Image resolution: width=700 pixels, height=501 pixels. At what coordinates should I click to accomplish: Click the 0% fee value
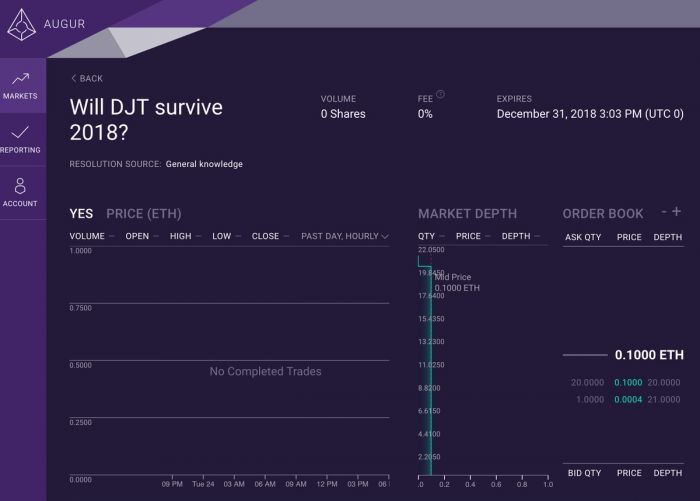(x=425, y=114)
